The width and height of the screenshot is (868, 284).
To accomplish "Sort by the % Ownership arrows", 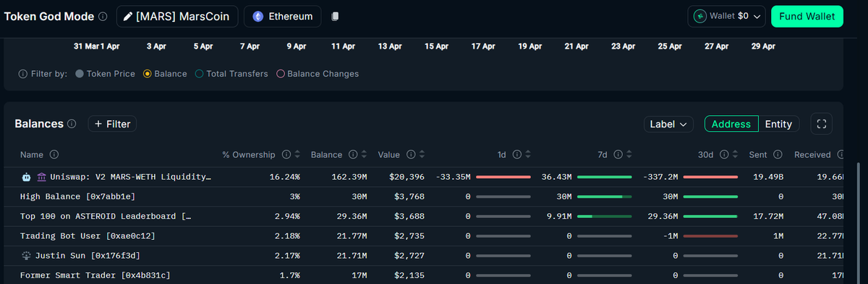I will [x=297, y=155].
